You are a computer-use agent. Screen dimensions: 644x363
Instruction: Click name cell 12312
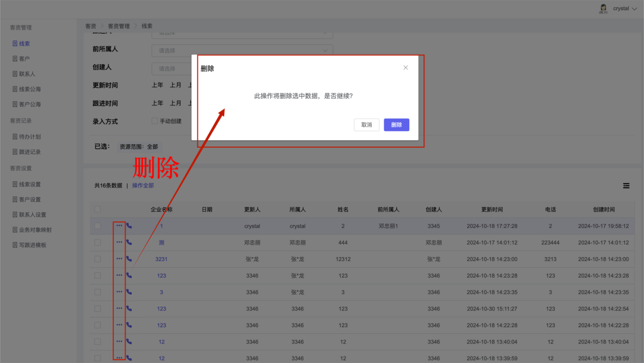343,259
